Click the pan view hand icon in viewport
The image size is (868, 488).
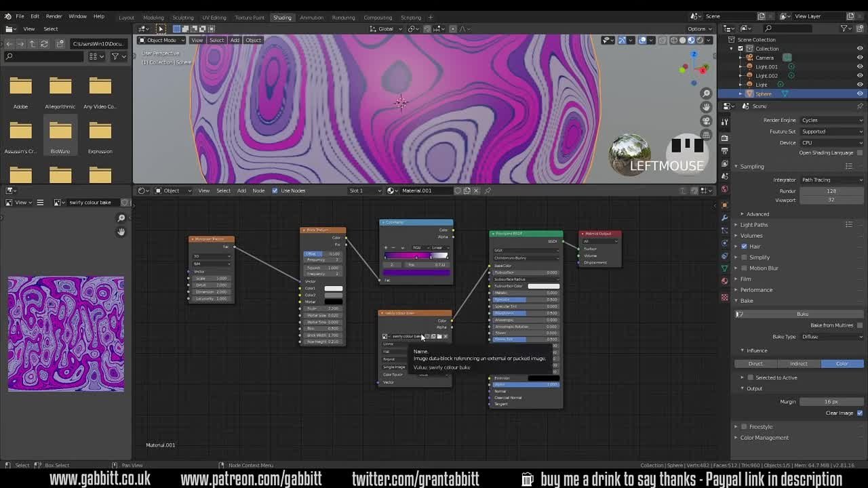[x=706, y=107]
